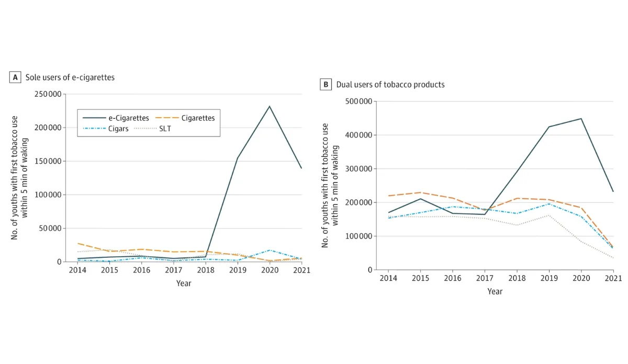This screenshot has height=364, width=628.
Task: Click the dashed orange Cigarettes line sample in legend
Action: 166,118
